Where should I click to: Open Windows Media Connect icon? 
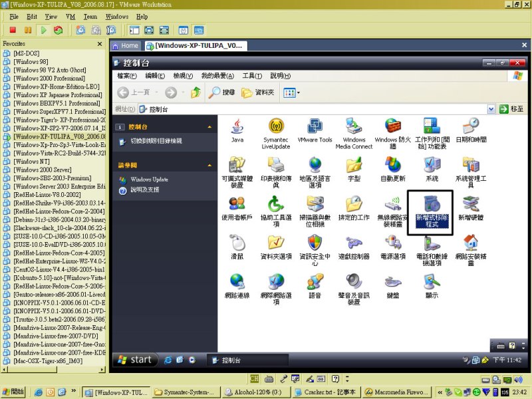(354, 126)
